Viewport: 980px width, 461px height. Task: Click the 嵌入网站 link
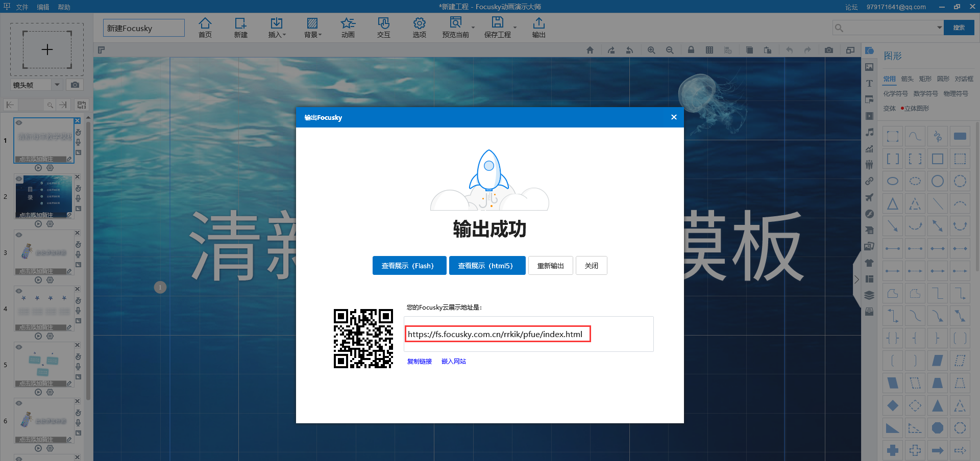[454, 362]
